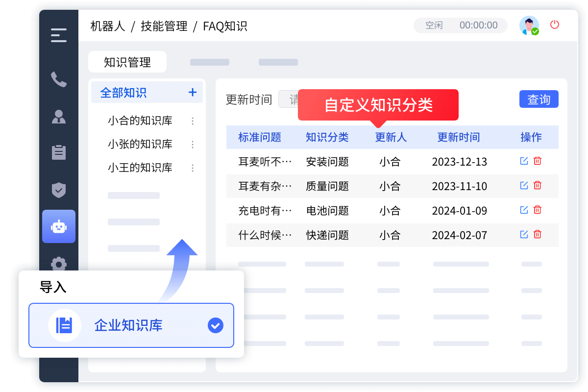The width and height of the screenshot is (588, 392).
Task: Delete the 电池问题 row
Action: pos(538,210)
